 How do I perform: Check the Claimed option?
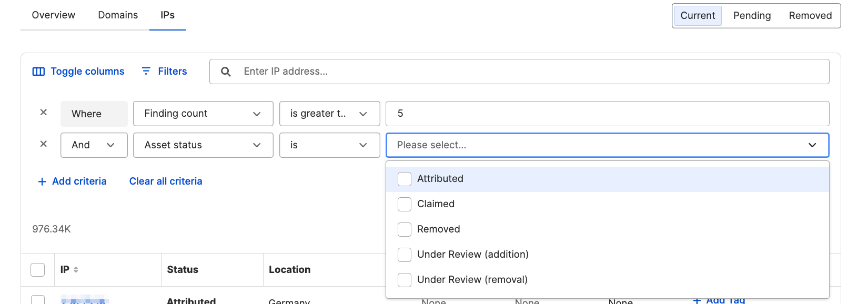[x=405, y=205]
